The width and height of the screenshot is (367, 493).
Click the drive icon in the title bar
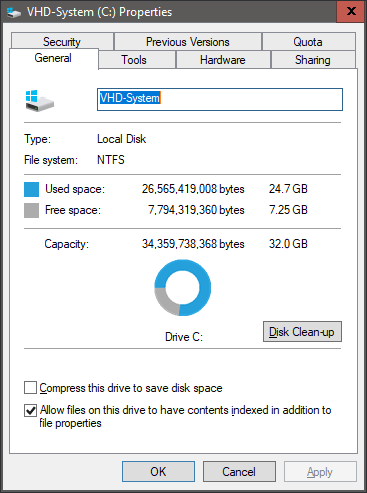pos(14,13)
